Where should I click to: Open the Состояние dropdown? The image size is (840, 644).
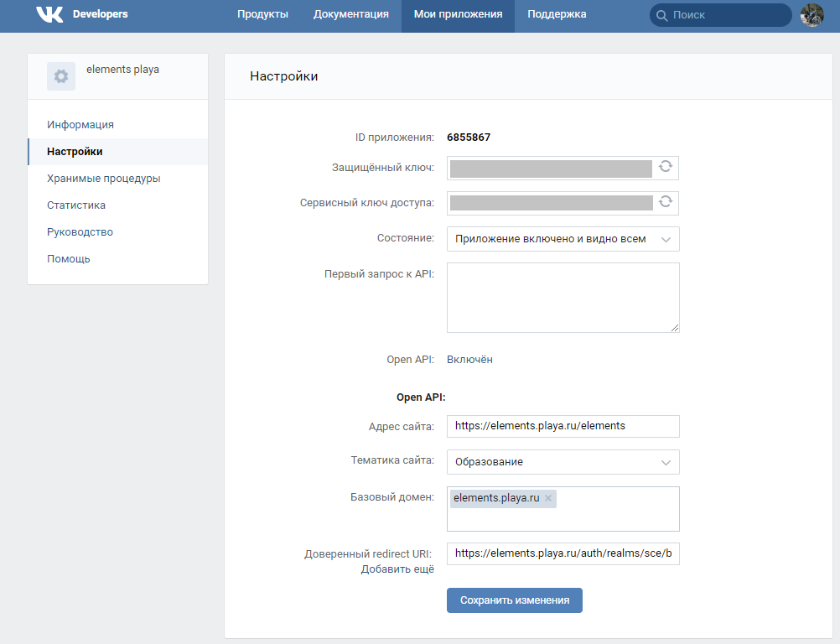(563, 238)
